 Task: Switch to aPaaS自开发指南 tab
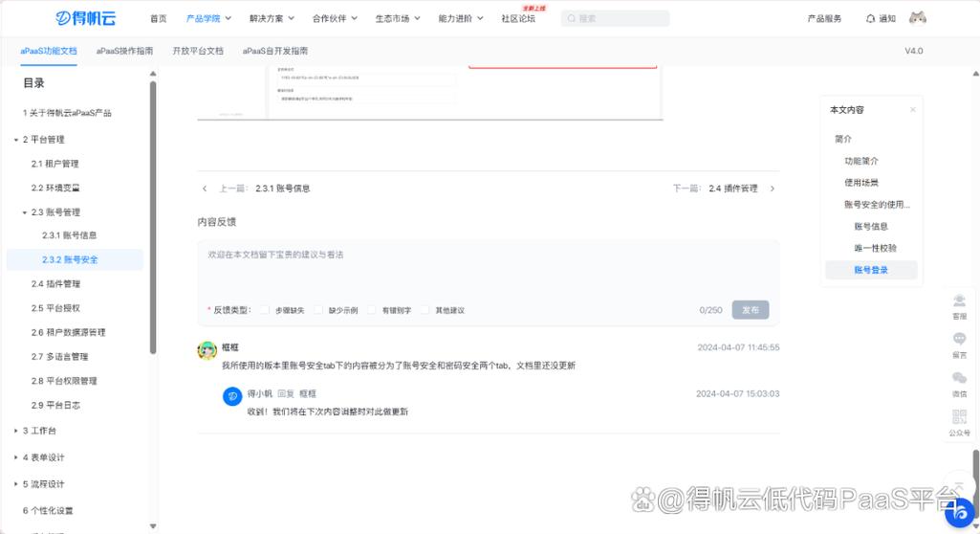[275, 52]
